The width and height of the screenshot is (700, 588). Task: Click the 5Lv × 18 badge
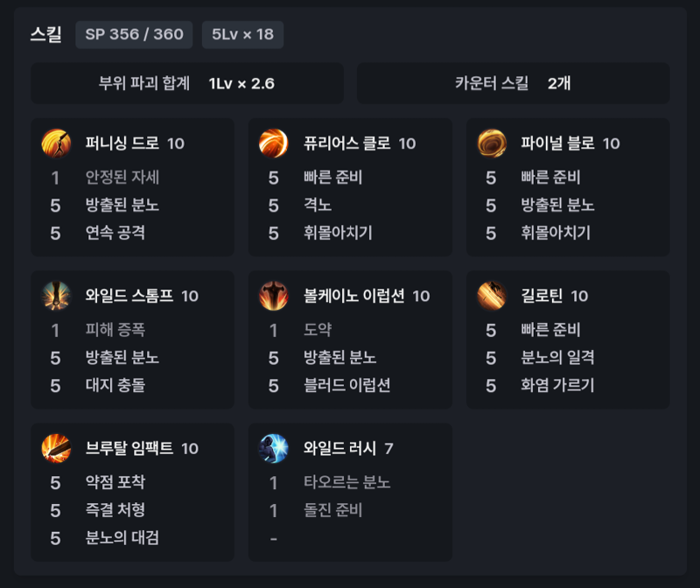(x=242, y=34)
